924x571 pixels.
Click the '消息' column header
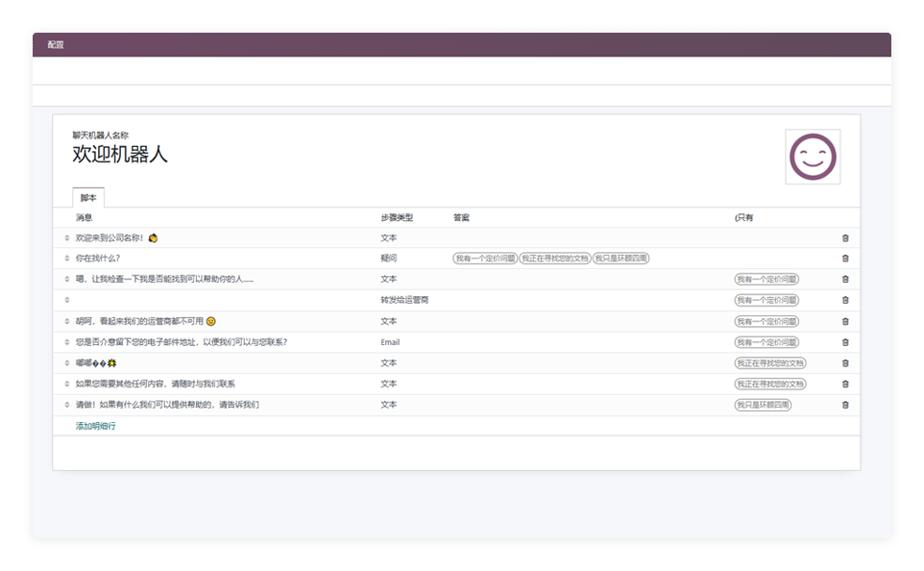pos(85,218)
